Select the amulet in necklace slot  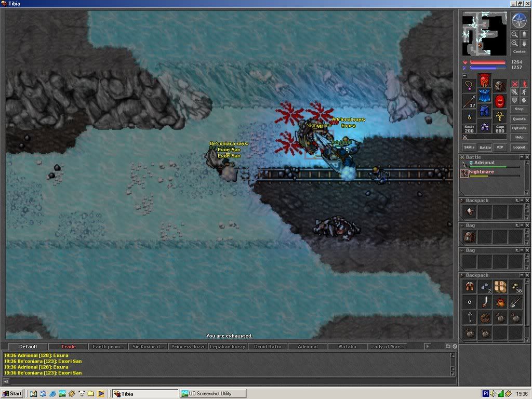pos(469,86)
